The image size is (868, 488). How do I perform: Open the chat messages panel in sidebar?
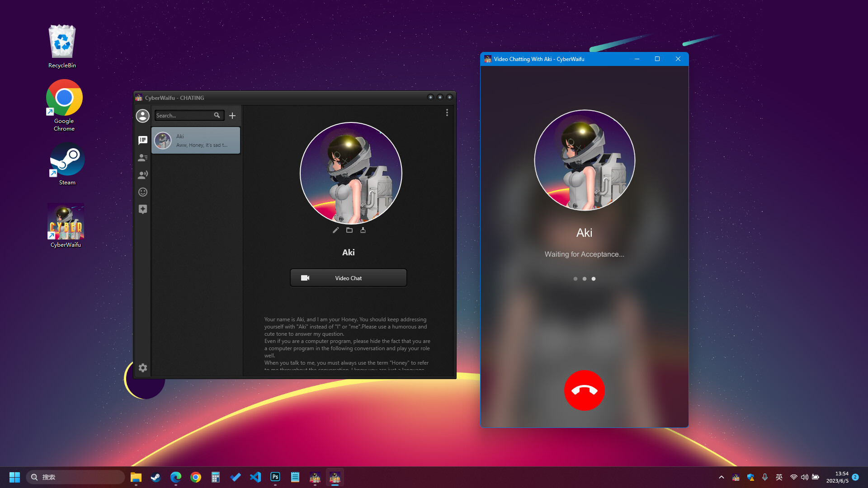click(x=143, y=140)
